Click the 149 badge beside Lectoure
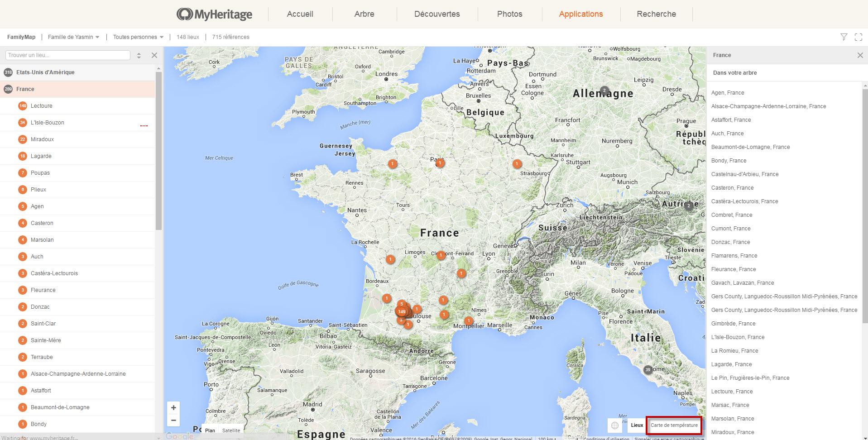This screenshot has height=440, width=868. coord(23,106)
